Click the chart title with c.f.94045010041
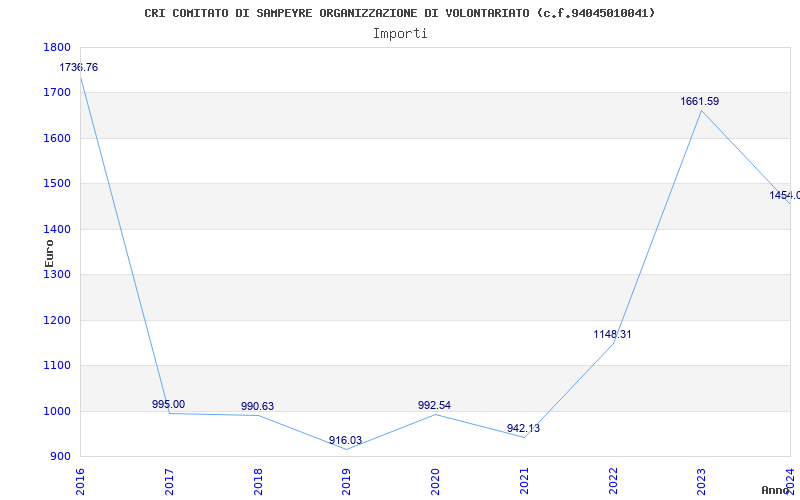This screenshot has height=500, width=800. tap(399, 13)
